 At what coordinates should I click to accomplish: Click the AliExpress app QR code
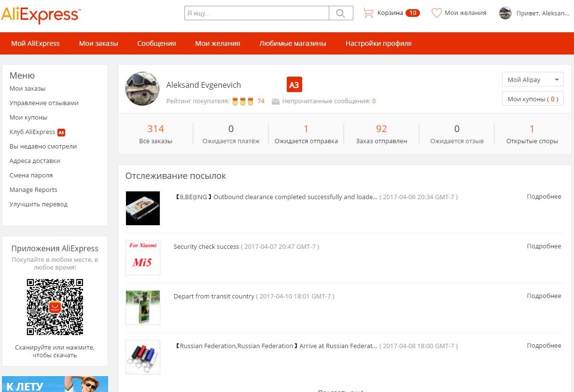click(x=55, y=307)
